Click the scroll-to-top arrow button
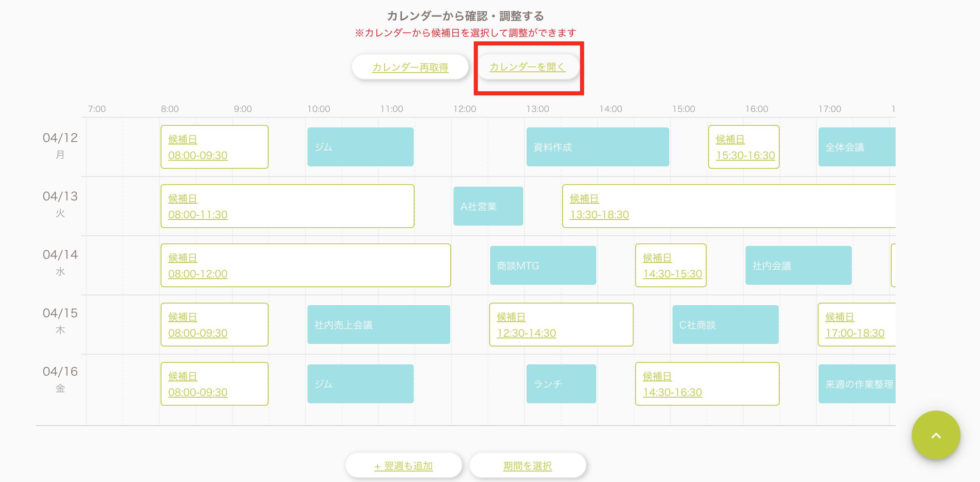The height and width of the screenshot is (482, 980). [936, 435]
